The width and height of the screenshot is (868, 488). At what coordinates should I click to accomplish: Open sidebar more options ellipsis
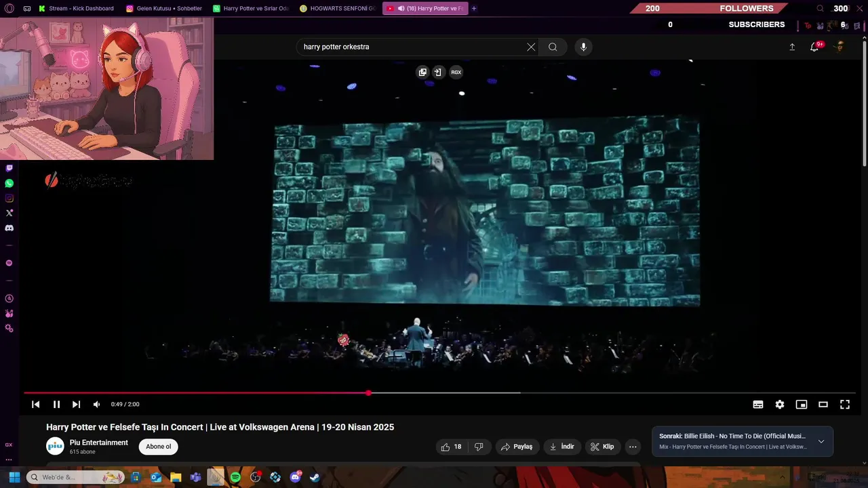pyautogui.click(x=9, y=460)
